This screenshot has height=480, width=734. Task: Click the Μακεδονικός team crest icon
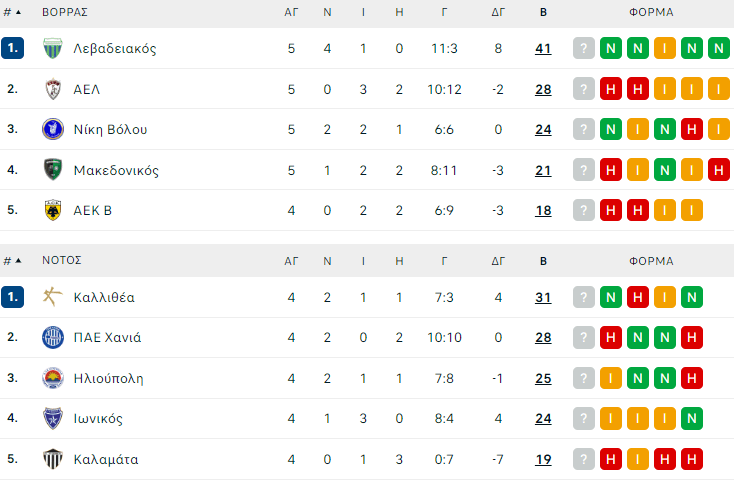pyautogui.click(x=53, y=170)
